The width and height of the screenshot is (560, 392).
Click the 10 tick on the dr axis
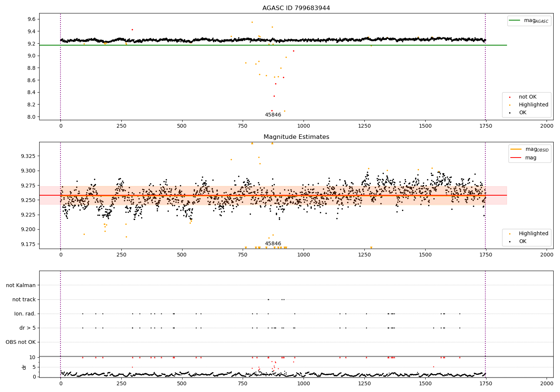click(x=32, y=357)
